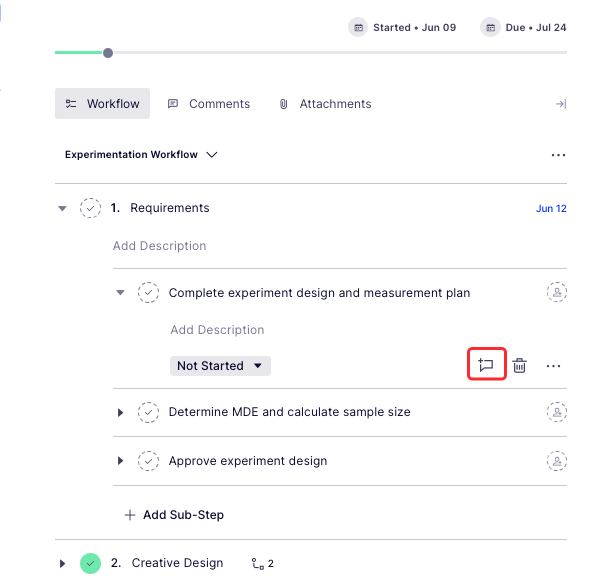Mark Determine MDE sub-step complete
This screenshot has height=584, width=600.
click(x=148, y=412)
